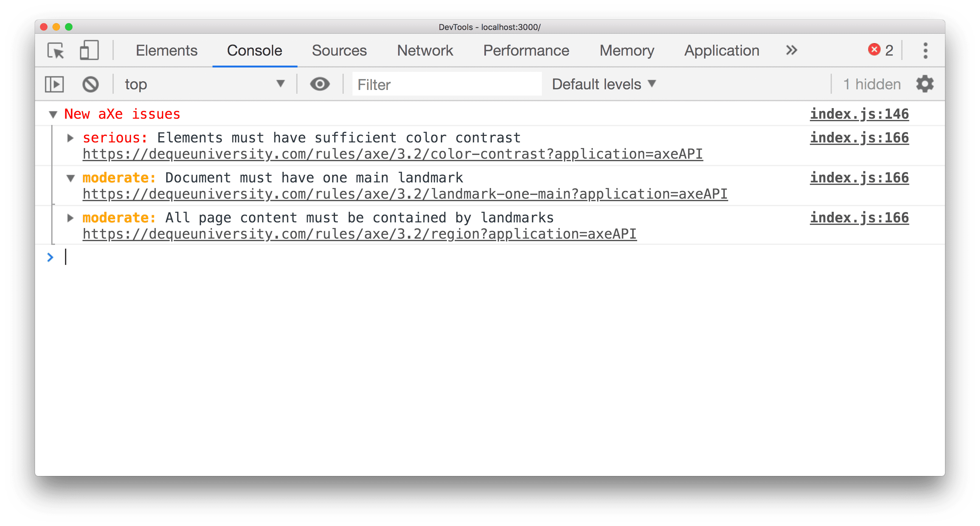Toggle the console filter eye icon
This screenshot has height=526, width=980.
coord(320,84)
